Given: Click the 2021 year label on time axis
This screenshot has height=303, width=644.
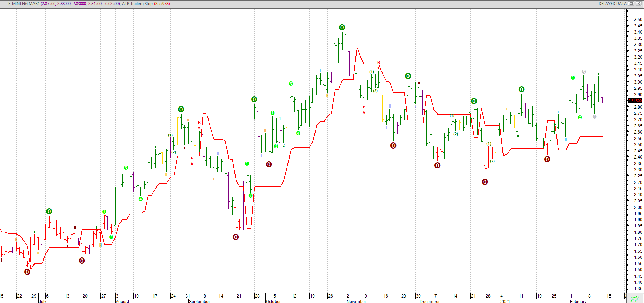Looking at the screenshot, I should point(505,301).
